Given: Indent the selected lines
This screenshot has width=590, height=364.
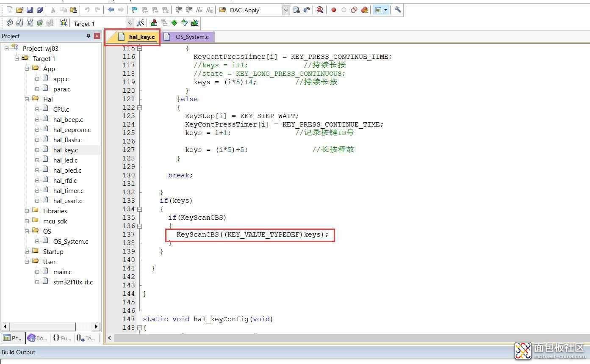Looking at the screenshot, I should click(x=179, y=10).
